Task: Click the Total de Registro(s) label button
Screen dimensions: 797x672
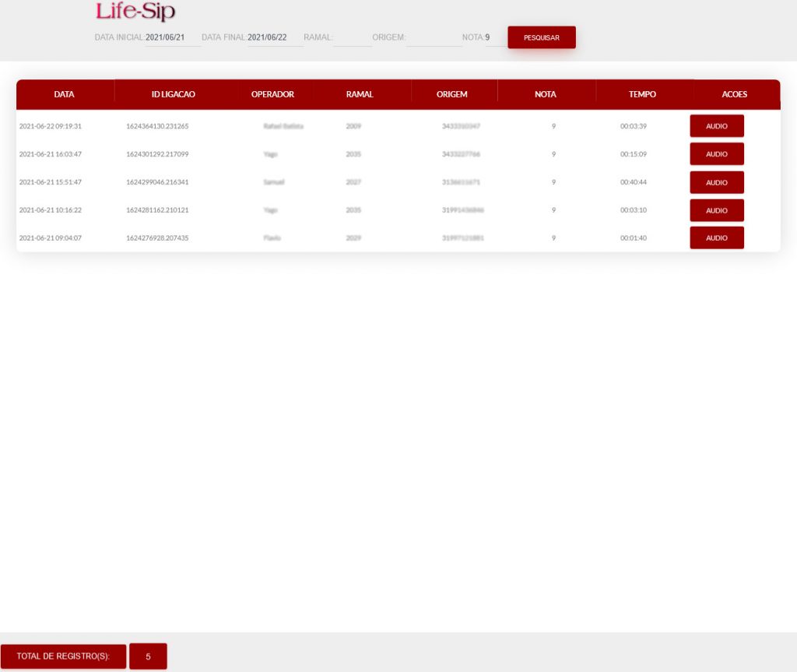Action: (63, 656)
